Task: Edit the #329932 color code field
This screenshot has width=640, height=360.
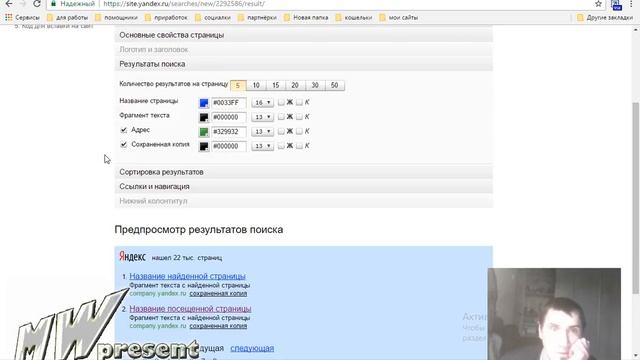Action: click(x=229, y=132)
